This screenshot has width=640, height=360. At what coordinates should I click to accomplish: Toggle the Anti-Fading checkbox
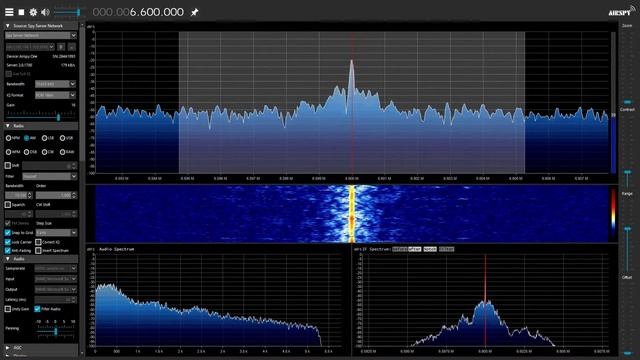coord(8,250)
